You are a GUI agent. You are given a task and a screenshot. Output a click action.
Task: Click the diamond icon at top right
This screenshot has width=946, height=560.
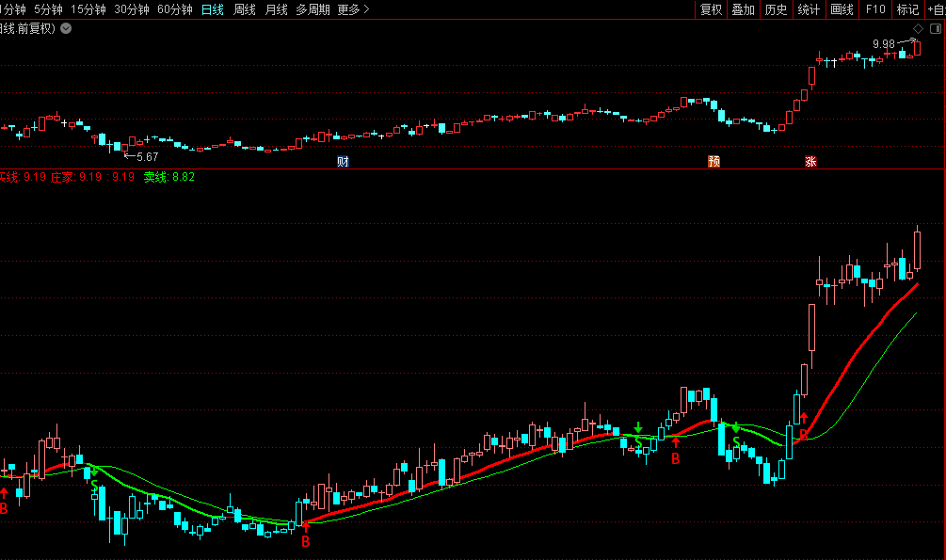(918, 29)
